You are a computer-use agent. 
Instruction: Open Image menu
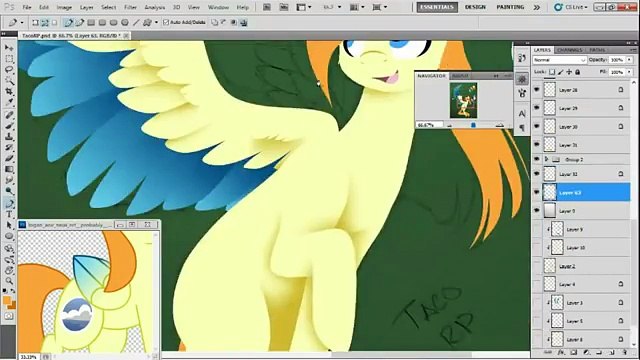pos(64,7)
